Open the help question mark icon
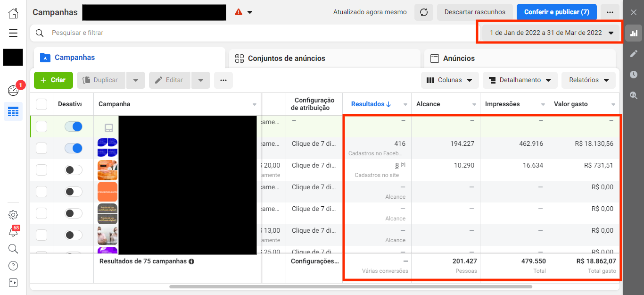644x295 pixels. tap(13, 266)
